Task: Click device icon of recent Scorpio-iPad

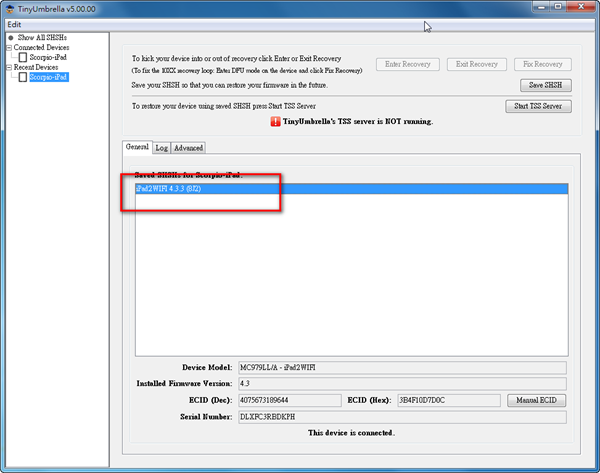Action: pos(23,77)
